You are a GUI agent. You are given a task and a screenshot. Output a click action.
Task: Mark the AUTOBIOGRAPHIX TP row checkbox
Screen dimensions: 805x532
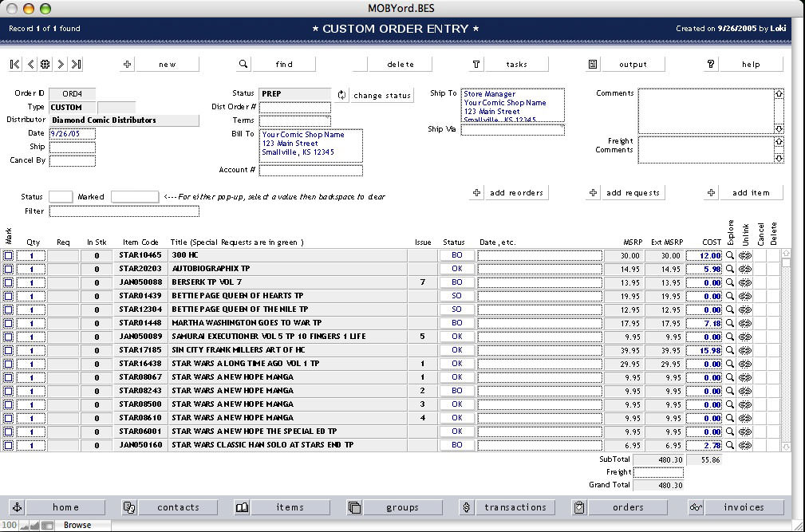click(x=8, y=269)
